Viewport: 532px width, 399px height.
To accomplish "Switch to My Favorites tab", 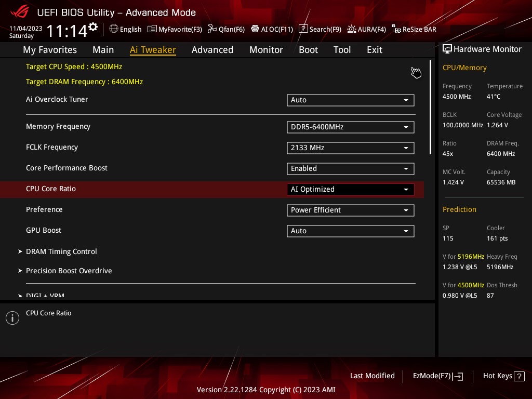I will 50,50.
